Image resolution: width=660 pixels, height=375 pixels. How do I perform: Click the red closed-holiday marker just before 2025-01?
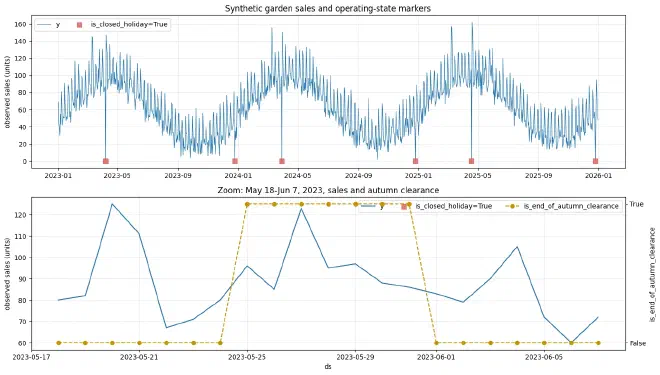pyautogui.click(x=415, y=161)
